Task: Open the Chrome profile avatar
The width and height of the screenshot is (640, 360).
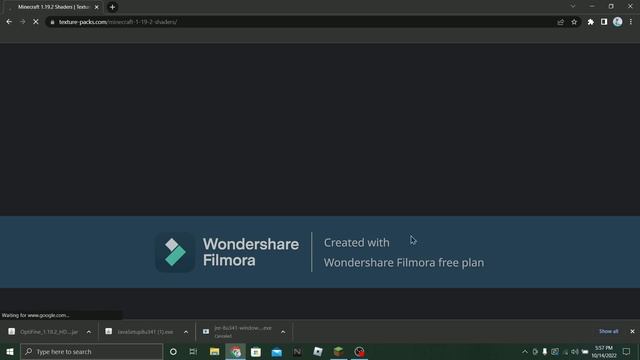Action: point(618,22)
